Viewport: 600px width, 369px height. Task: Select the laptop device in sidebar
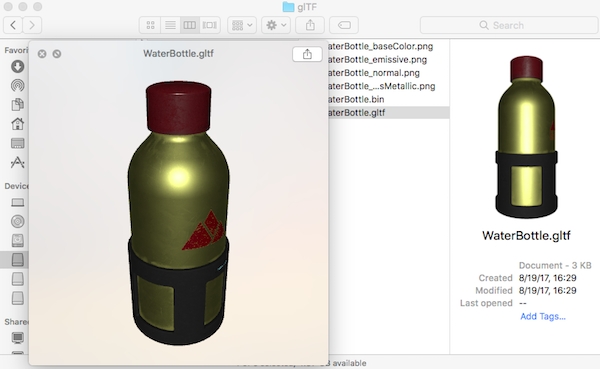[x=17, y=202]
